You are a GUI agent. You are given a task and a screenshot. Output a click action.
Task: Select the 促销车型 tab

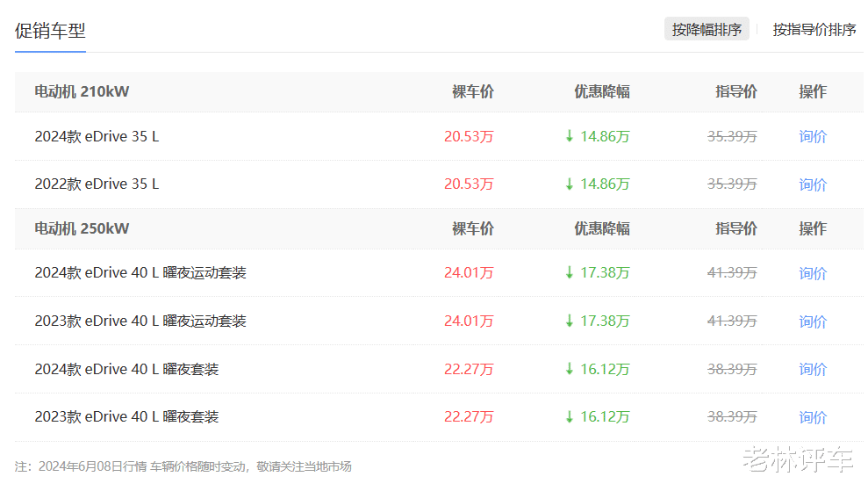50,31
